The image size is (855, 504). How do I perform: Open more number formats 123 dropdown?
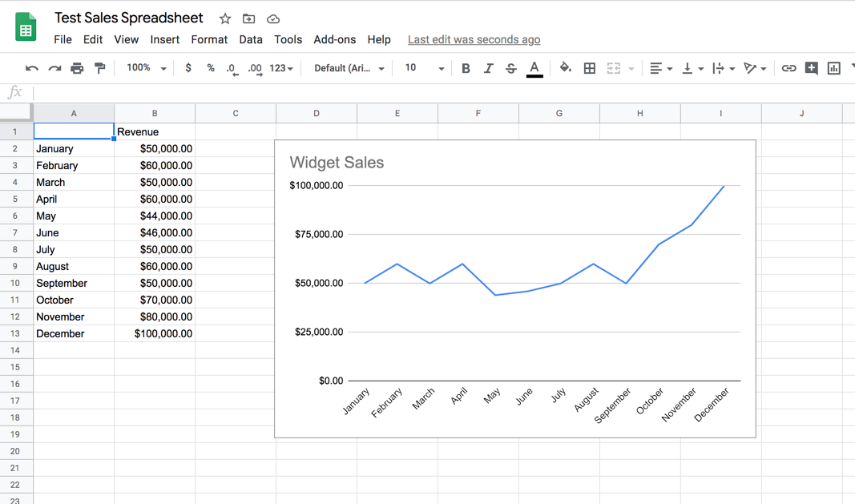point(280,68)
